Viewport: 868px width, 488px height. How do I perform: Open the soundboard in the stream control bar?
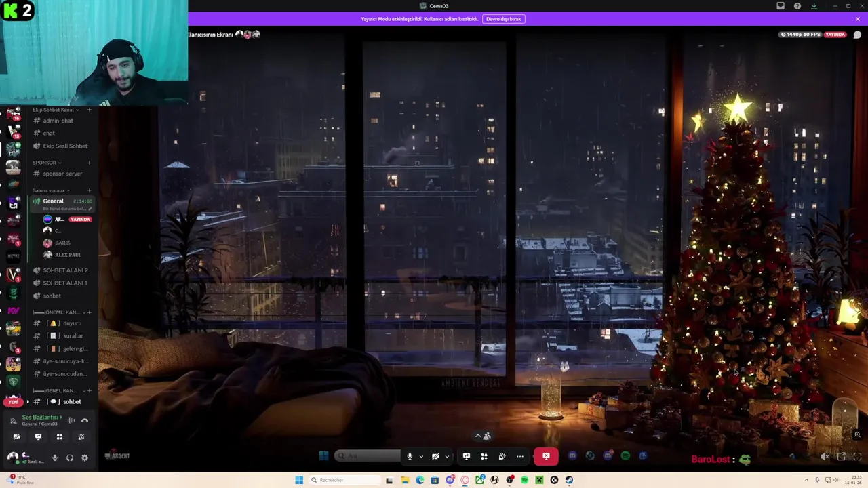[502, 457]
